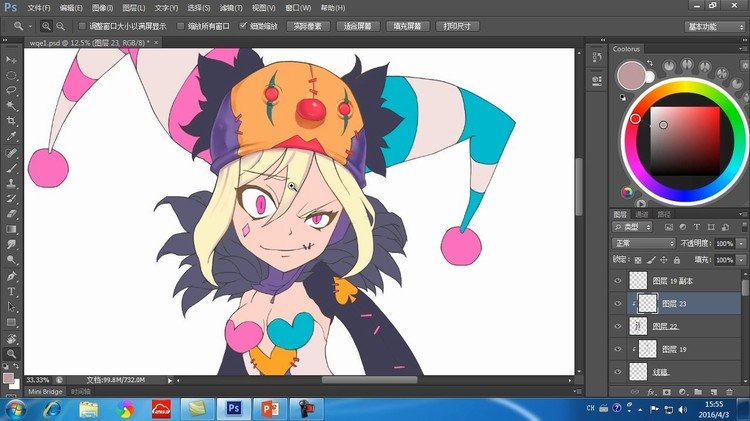Image resolution: width=750 pixels, height=421 pixels.
Task: Open the status bar info arrow
Action: coord(169,380)
